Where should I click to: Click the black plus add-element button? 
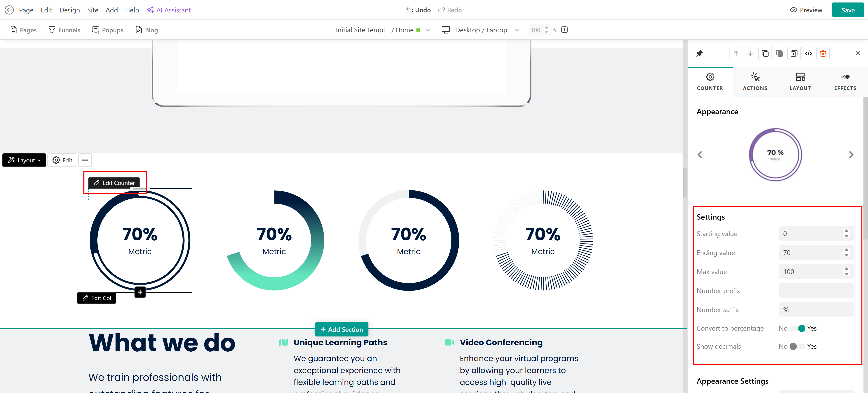140,292
